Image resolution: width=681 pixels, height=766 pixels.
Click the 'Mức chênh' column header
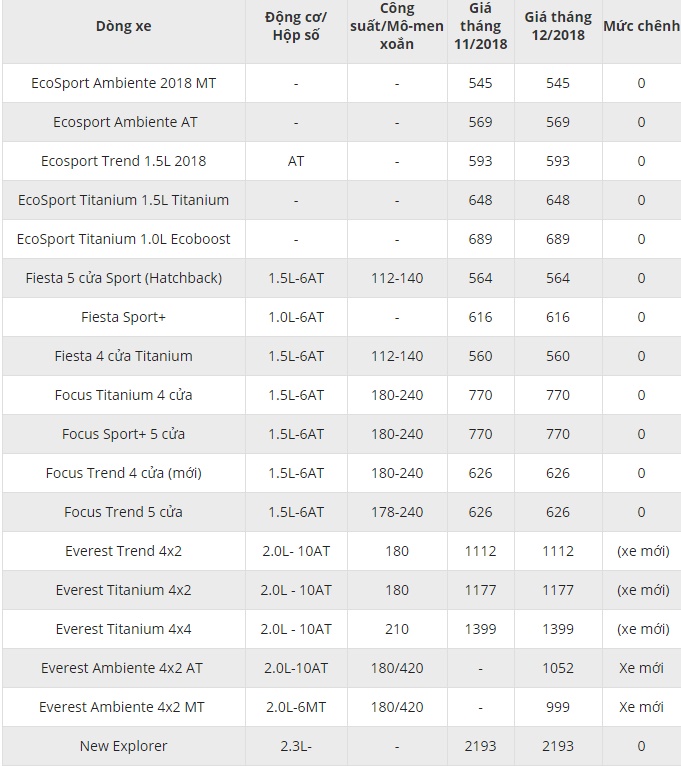pos(641,24)
